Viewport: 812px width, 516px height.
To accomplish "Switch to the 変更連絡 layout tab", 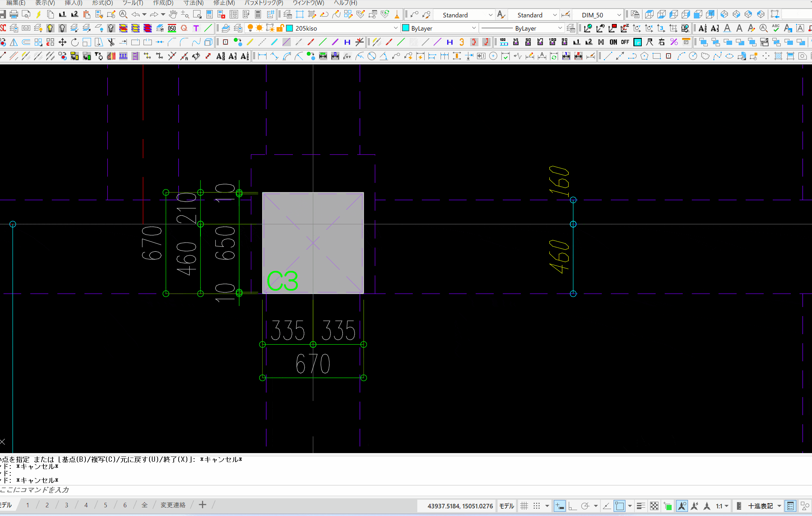I will point(173,505).
